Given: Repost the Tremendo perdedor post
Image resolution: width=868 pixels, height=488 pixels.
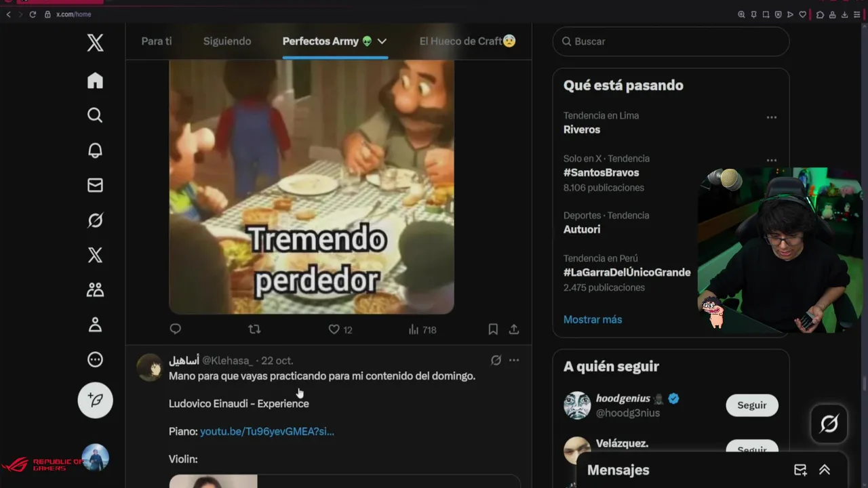Looking at the screenshot, I should pyautogui.click(x=254, y=329).
